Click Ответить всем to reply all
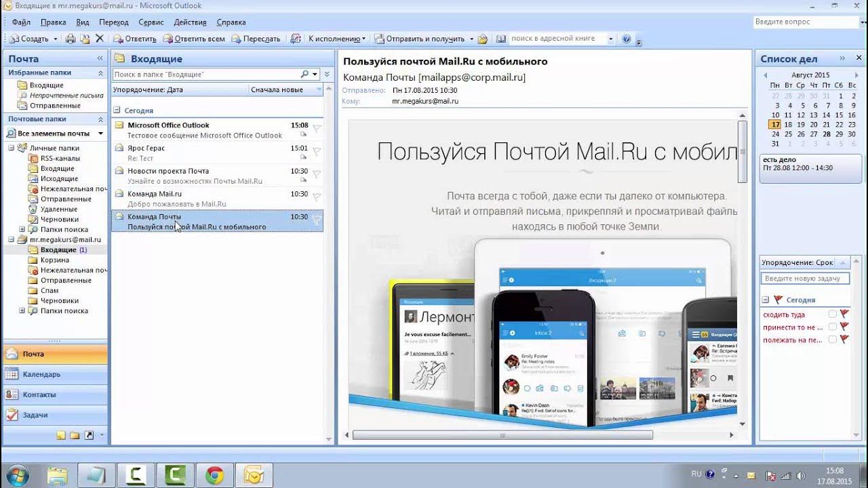The height and width of the screenshot is (488, 868). tap(193, 39)
